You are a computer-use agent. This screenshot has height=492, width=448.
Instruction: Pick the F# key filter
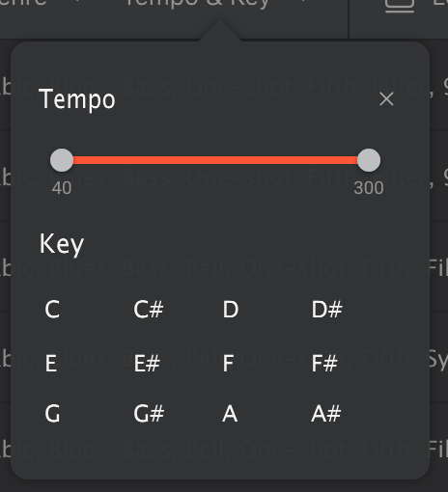[324, 364]
